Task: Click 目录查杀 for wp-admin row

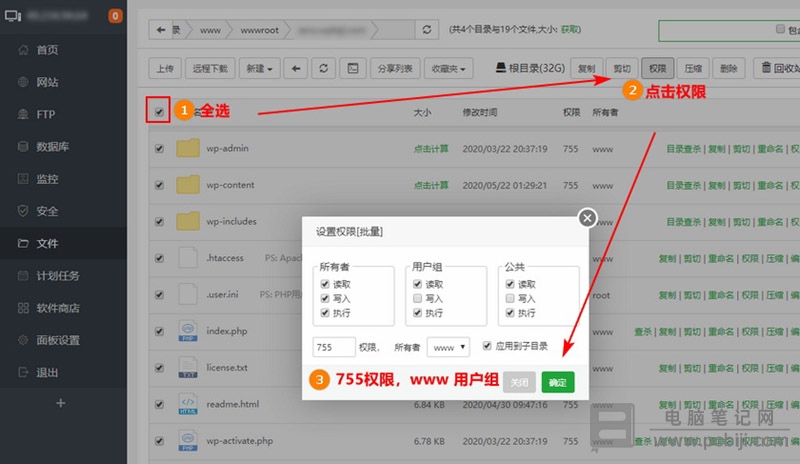Action: coord(684,149)
